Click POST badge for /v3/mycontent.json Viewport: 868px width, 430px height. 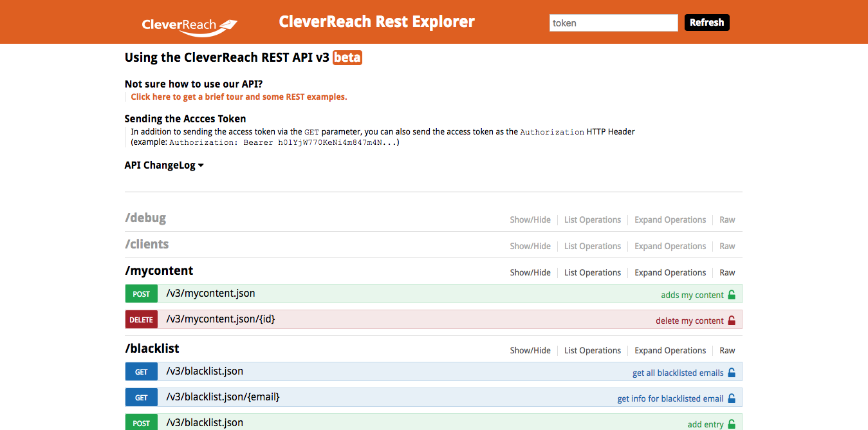click(x=142, y=294)
